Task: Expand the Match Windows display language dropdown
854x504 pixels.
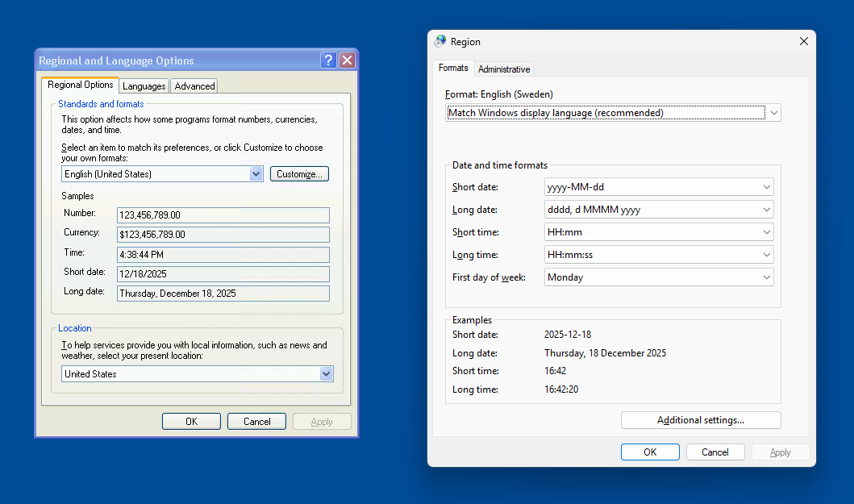Action: coord(773,113)
